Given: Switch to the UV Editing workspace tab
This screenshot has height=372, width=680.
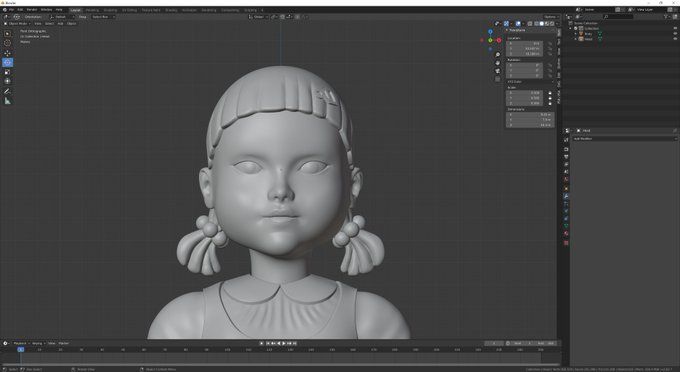Looking at the screenshot, I should click(129, 10).
